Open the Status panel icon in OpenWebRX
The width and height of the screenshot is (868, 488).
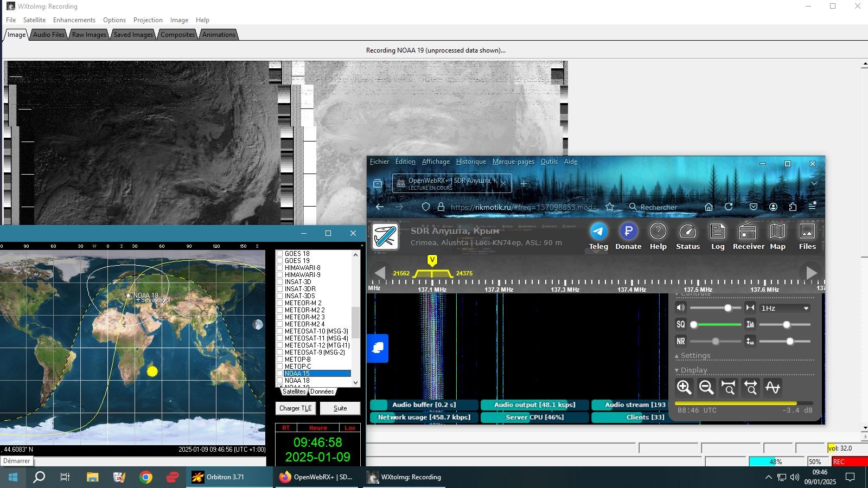pyautogui.click(x=688, y=236)
